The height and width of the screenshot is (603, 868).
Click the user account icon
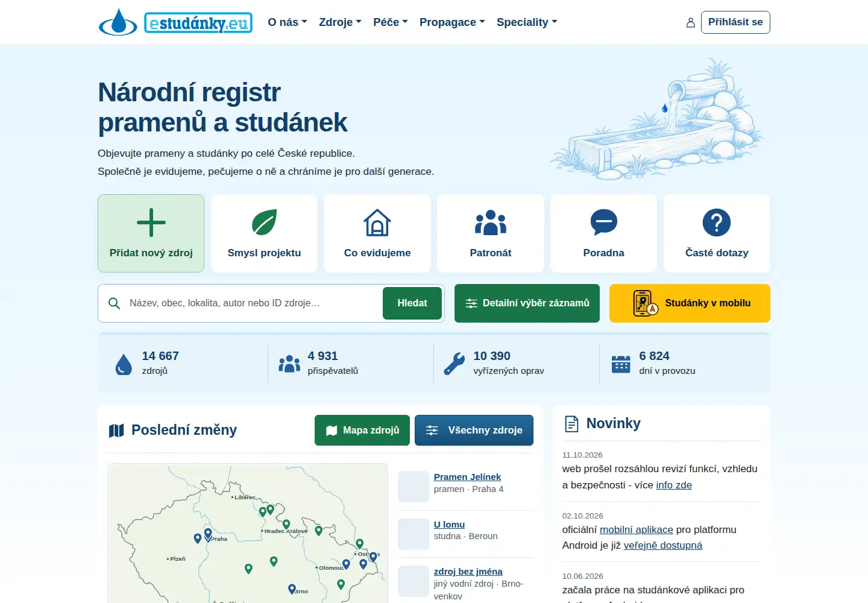(x=691, y=23)
